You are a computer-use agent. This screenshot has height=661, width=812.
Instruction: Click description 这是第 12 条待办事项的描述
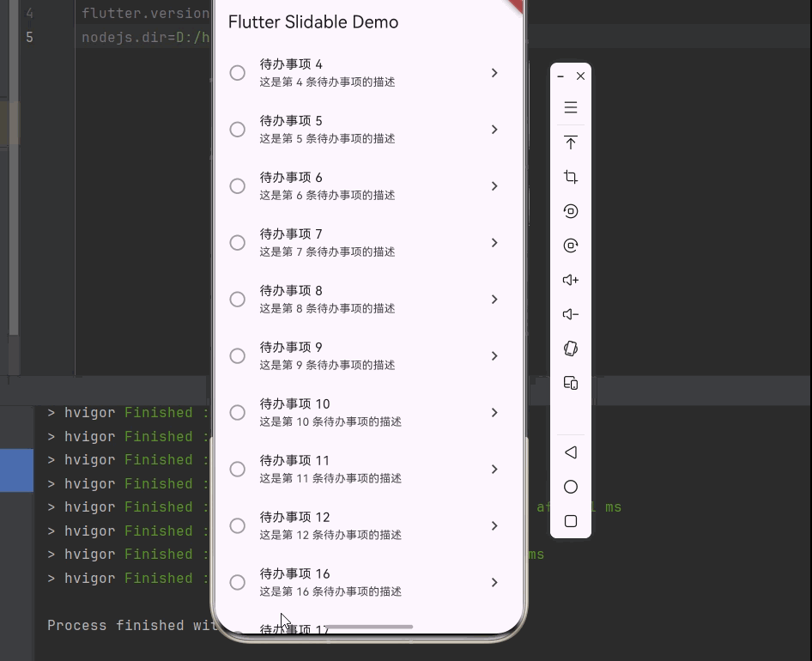330,535
